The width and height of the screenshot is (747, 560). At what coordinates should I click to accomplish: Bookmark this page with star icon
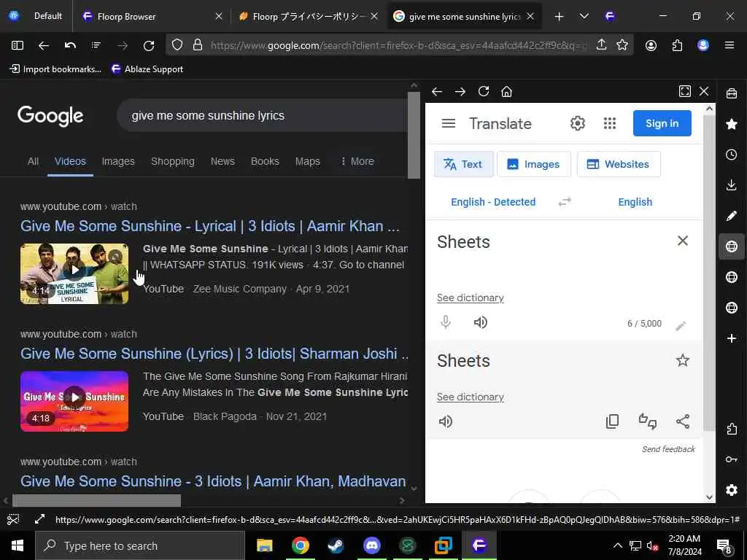coord(622,45)
